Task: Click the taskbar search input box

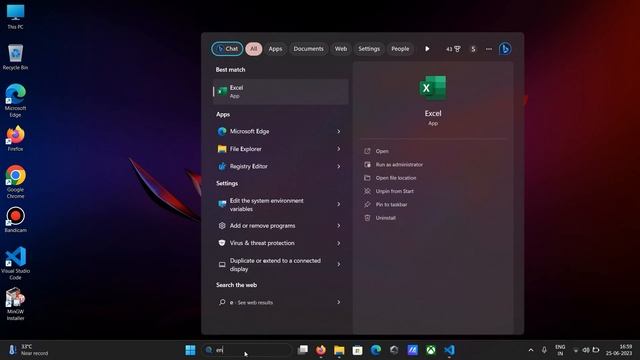Action: coord(247,350)
